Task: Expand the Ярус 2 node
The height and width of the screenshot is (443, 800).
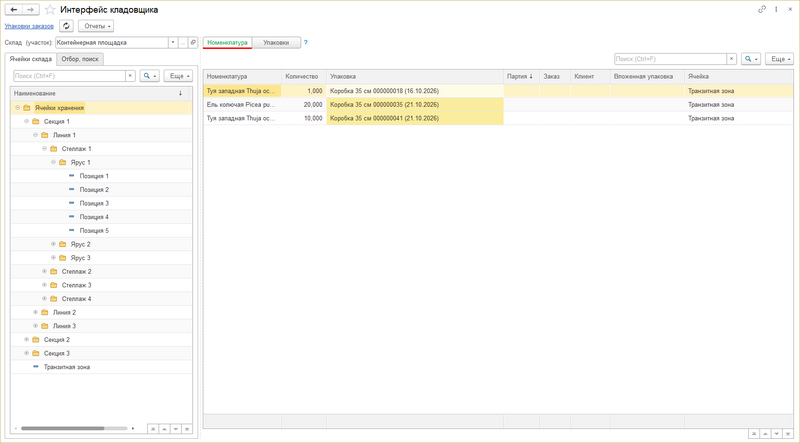Action: tap(53, 244)
